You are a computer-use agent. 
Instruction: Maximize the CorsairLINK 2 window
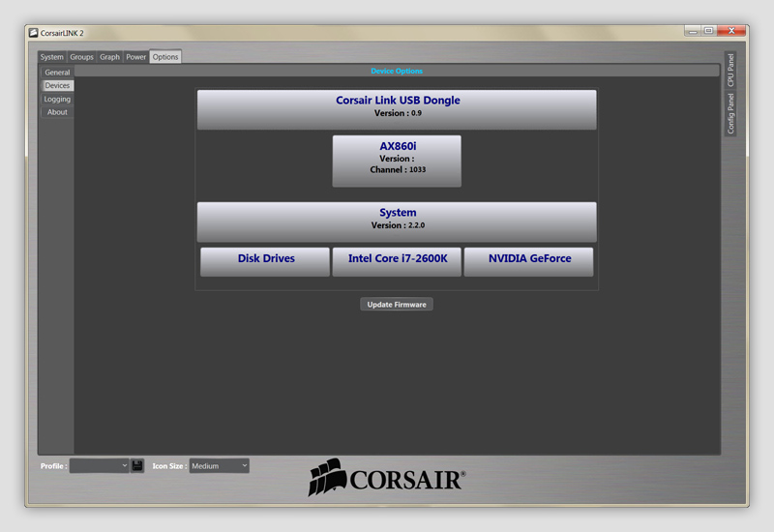[x=708, y=31]
